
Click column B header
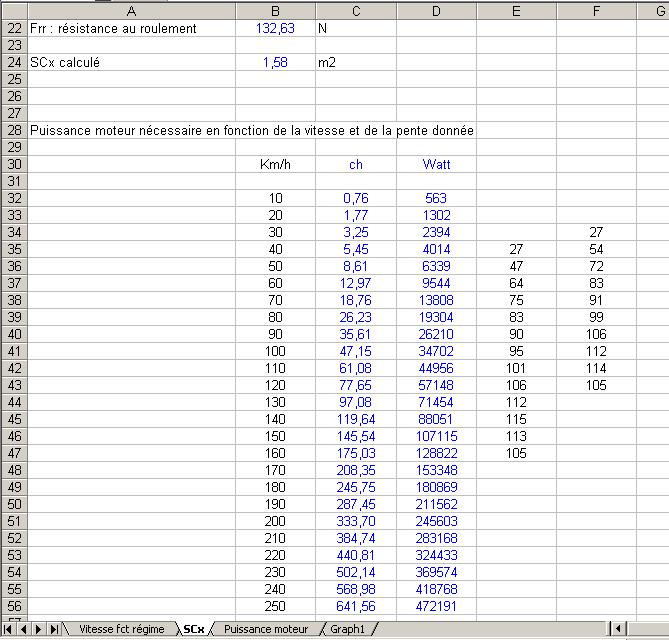click(x=276, y=8)
